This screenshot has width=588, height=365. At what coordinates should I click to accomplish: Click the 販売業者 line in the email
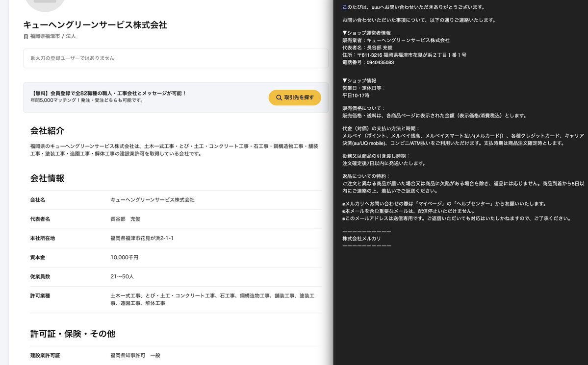[396, 40]
